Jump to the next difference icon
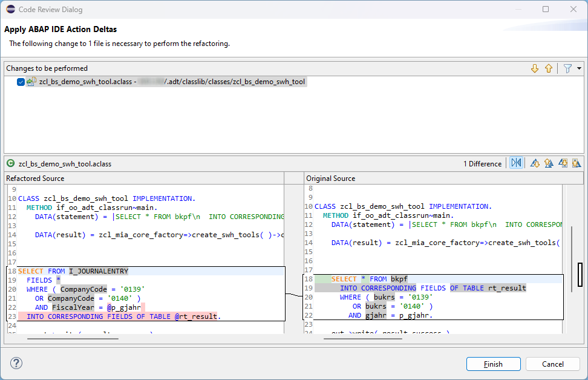Screen dimensions: 588x380 coord(535,163)
